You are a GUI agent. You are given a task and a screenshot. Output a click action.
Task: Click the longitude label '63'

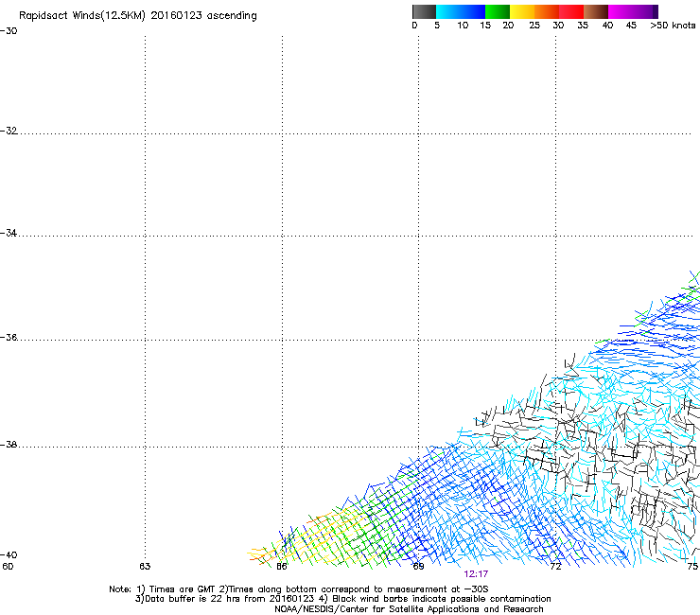point(145,567)
